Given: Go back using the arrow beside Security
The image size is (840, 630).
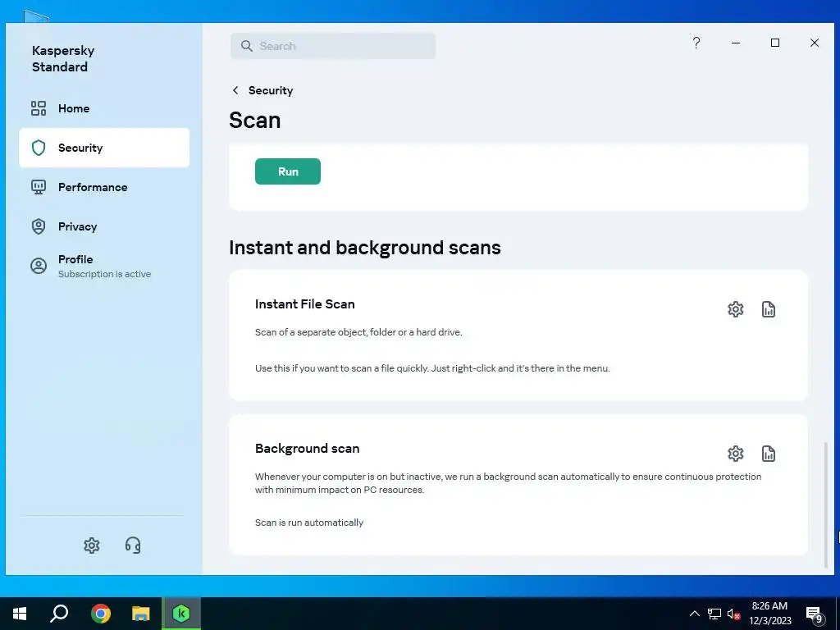Looking at the screenshot, I should (235, 90).
